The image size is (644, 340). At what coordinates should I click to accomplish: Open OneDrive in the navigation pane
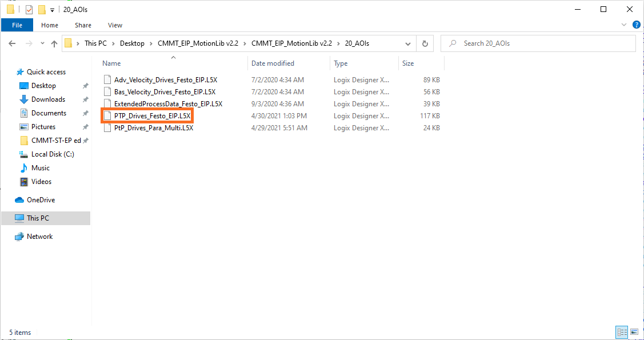click(x=41, y=200)
